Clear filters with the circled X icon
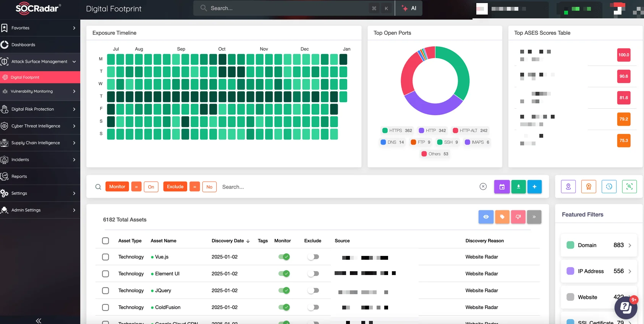644x324 pixels. tap(483, 186)
